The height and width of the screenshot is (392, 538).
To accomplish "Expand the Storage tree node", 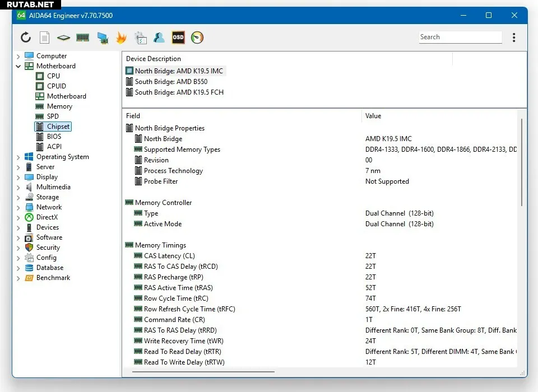I will (18, 197).
